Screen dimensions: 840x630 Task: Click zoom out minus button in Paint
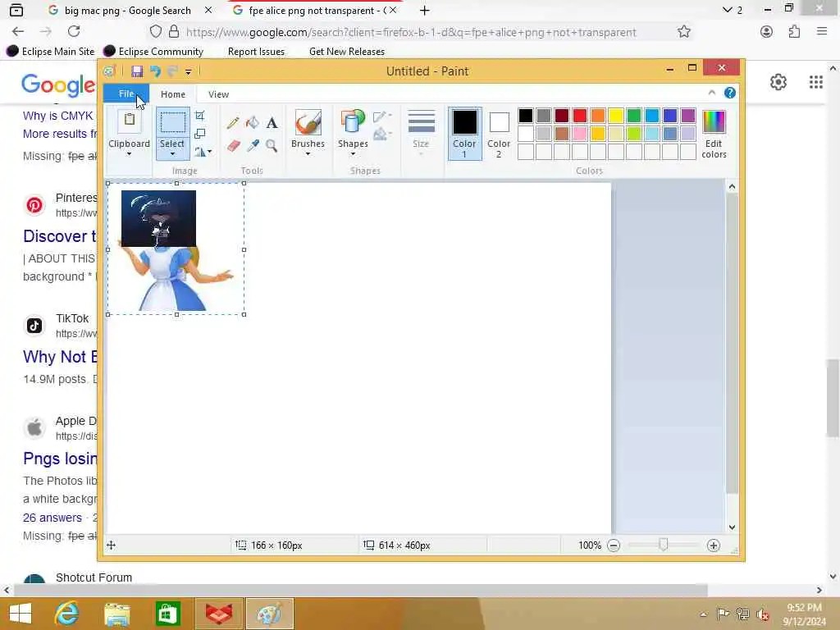point(614,546)
